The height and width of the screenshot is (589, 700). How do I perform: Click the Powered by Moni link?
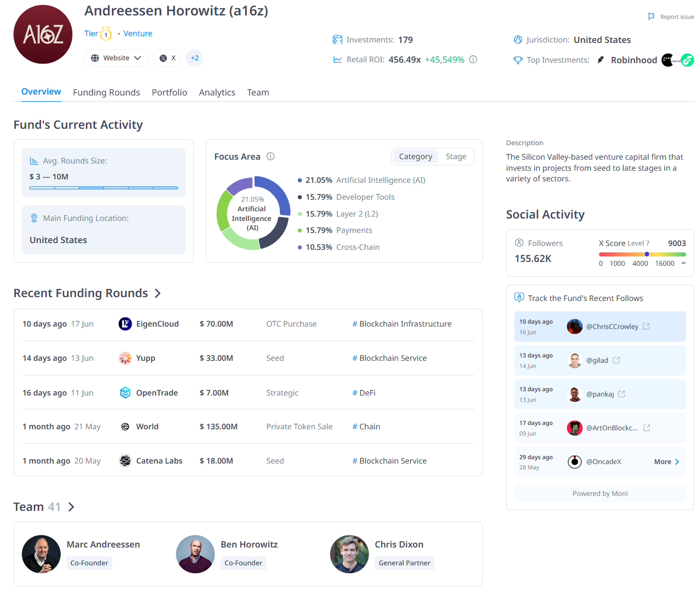click(600, 493)
